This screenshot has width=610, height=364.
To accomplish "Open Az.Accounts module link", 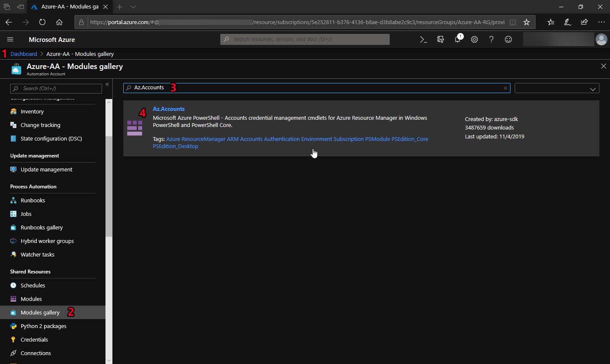I will click(x=169, y=109).
